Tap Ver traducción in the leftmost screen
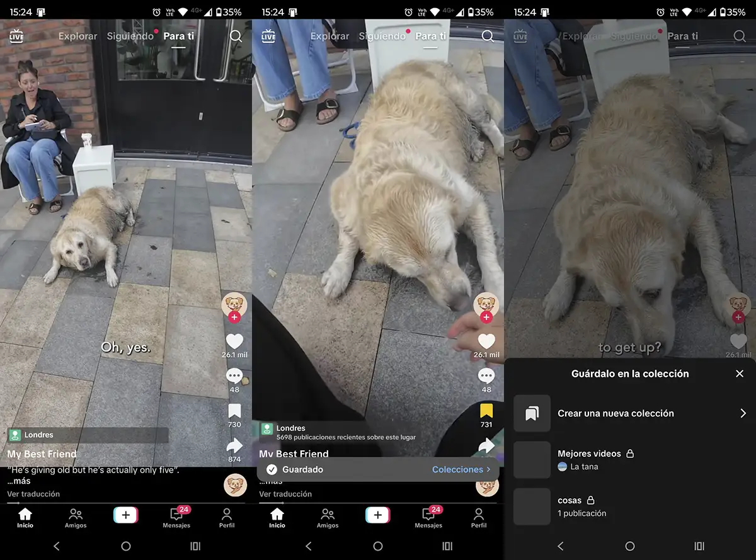 click(x=33, y=494)
